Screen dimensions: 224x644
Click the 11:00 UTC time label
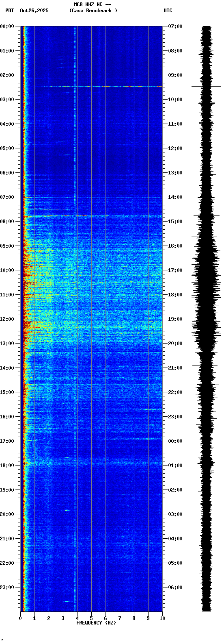175,124
